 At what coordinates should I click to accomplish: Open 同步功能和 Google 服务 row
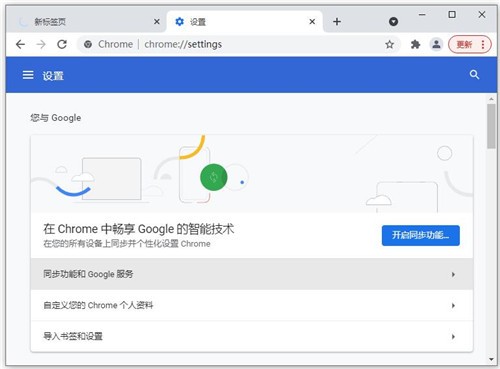click(252, 274)
